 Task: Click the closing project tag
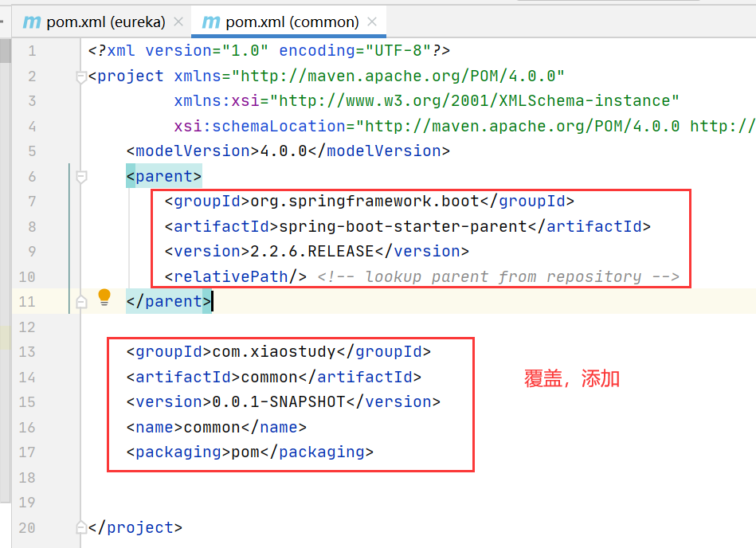[x=135, y=528]
